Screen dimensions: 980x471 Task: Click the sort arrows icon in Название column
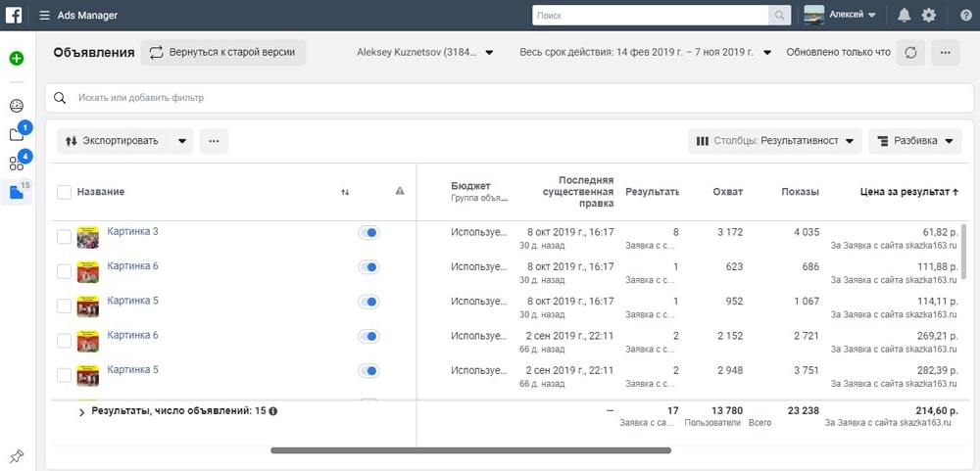click(x=345, y=192)
